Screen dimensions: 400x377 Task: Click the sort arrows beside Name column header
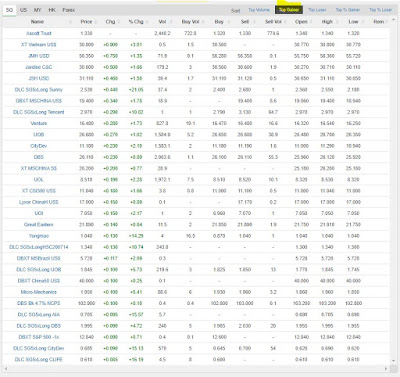pos(70,22)
